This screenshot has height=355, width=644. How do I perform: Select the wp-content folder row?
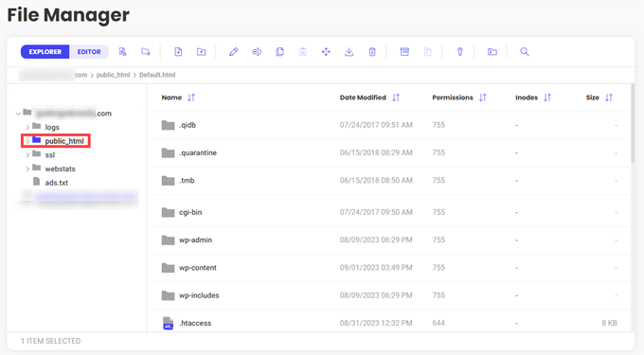(389, 268)
